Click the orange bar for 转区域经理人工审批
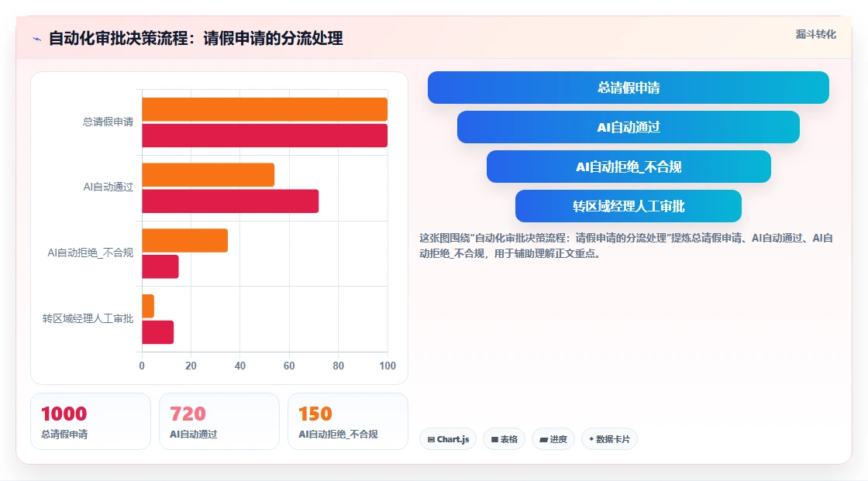The image size is (868, 481). (148, 306)
